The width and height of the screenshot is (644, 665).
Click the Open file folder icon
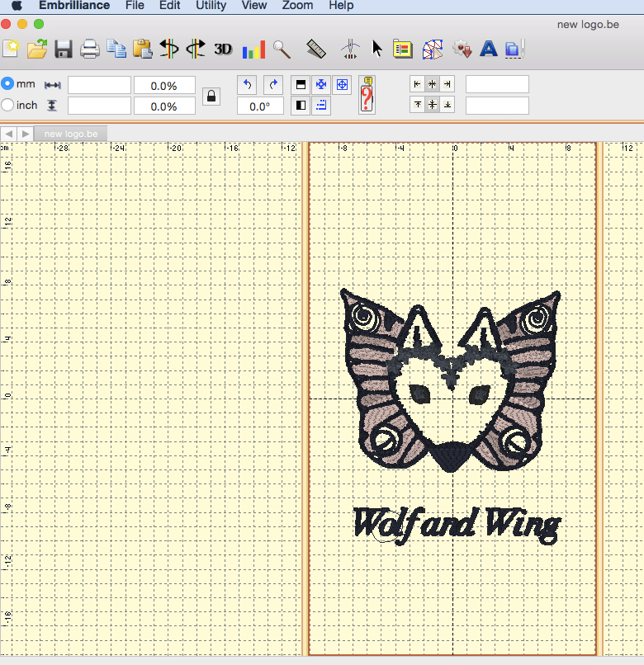(37, 50)
